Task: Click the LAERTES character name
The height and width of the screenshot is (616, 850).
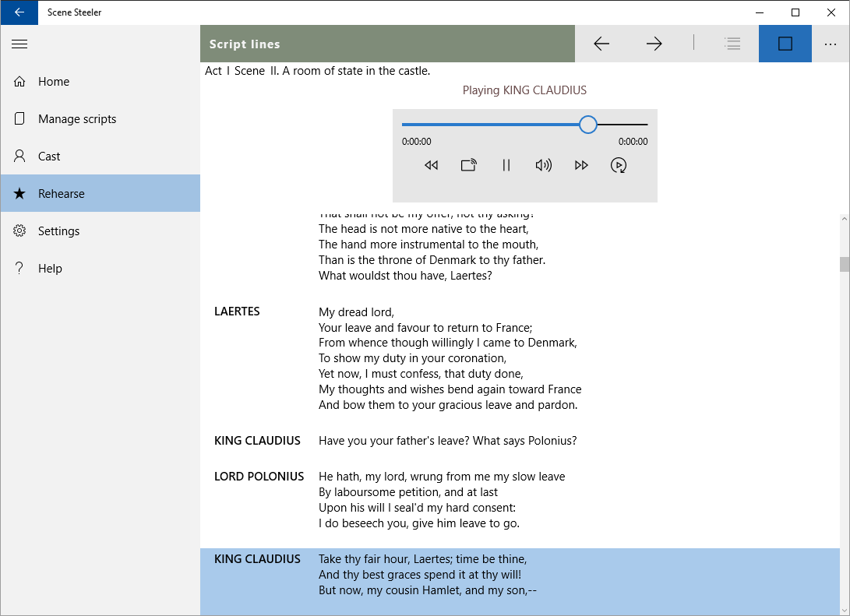Action: click(237, 312)
